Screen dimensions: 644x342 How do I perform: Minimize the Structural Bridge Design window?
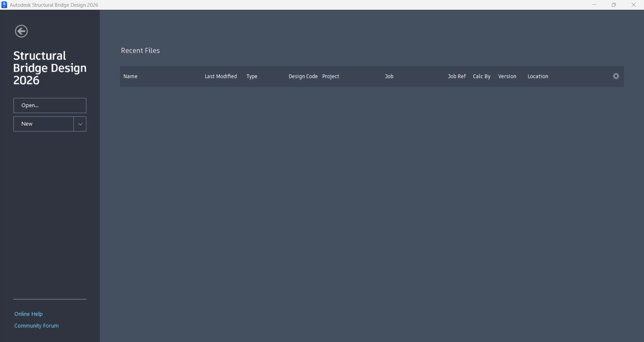click(x=594, y=5)
